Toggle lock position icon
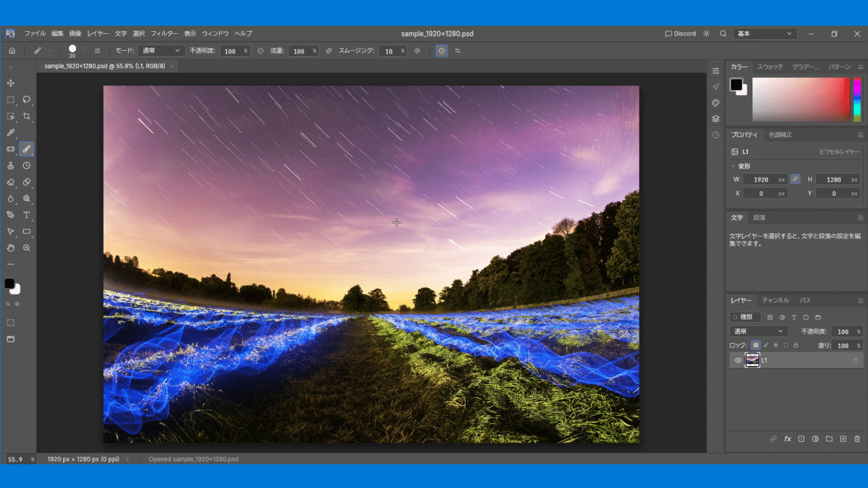The height and width of the screenshot is (488, 868). click(776, 345)
